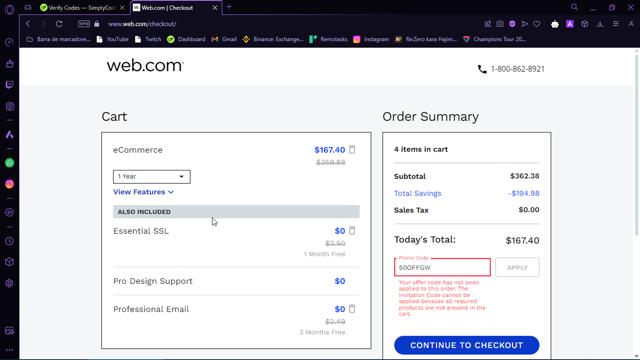640x360 pixels.
Task: Click the Continue to Checkout button
Action: (467, 345)
